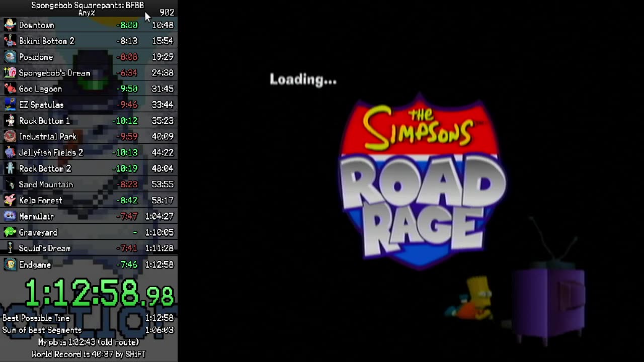Click the Goo Lagoon split icon
The width and height of the screenshot is (644, 362).
[10, 88]
